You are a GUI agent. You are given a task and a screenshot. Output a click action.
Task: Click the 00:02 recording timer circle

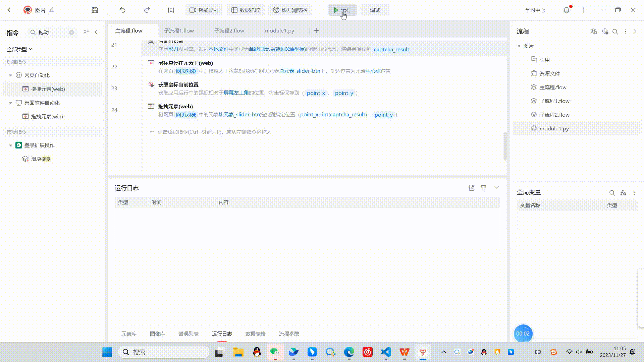coord(523,334)
